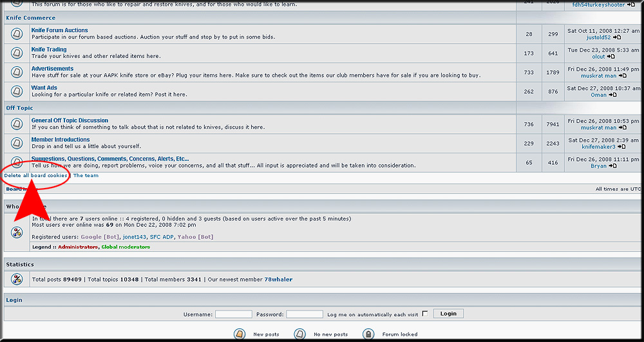Open the Off Topic category

point(19,108)
